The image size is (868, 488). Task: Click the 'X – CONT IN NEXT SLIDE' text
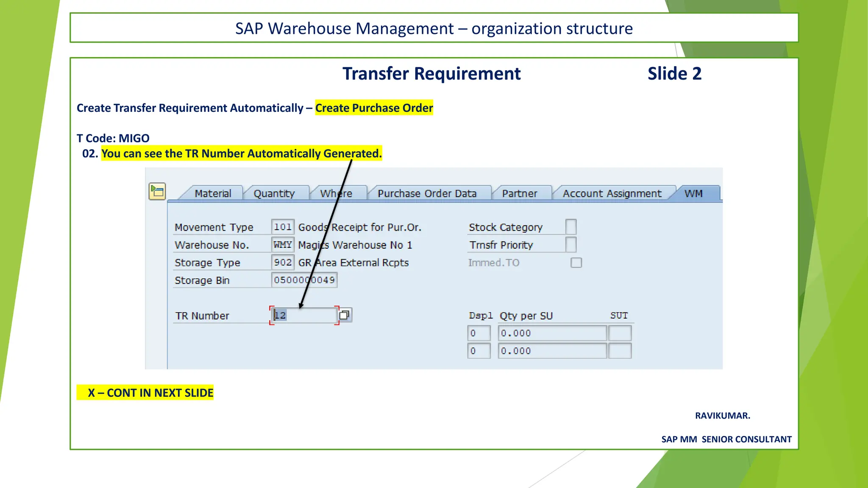click(150, 393)
